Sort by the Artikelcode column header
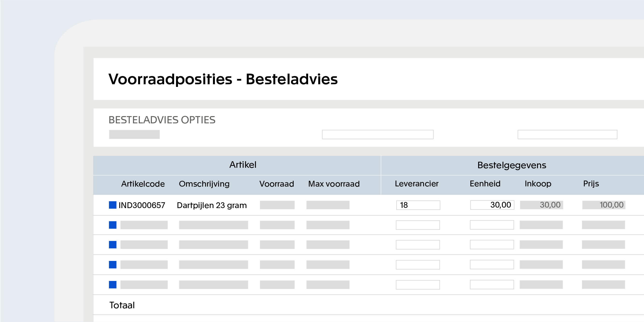The width and height of the screenshot is (644, 322). pyautogui.click(x=143, y=184)
